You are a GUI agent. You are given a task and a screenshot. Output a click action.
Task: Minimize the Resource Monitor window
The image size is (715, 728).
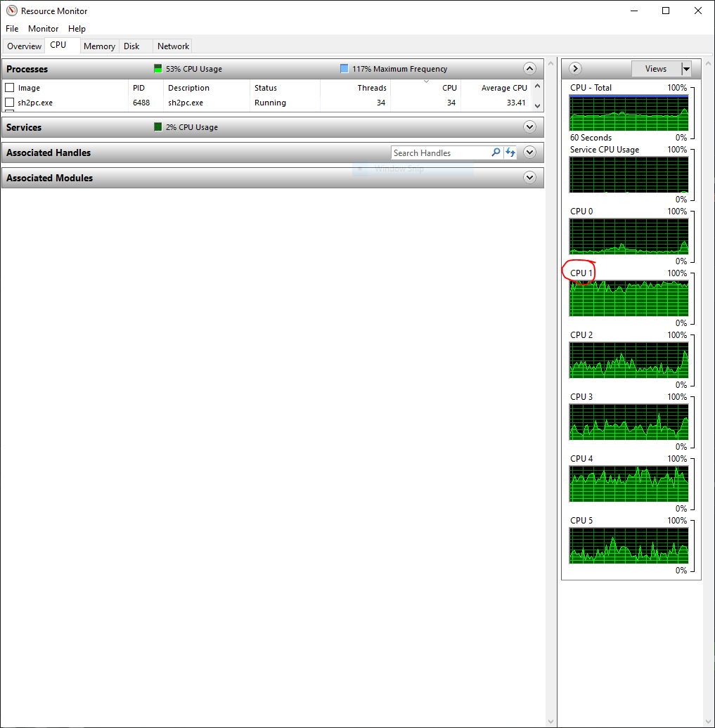click(x=634, y=11)
